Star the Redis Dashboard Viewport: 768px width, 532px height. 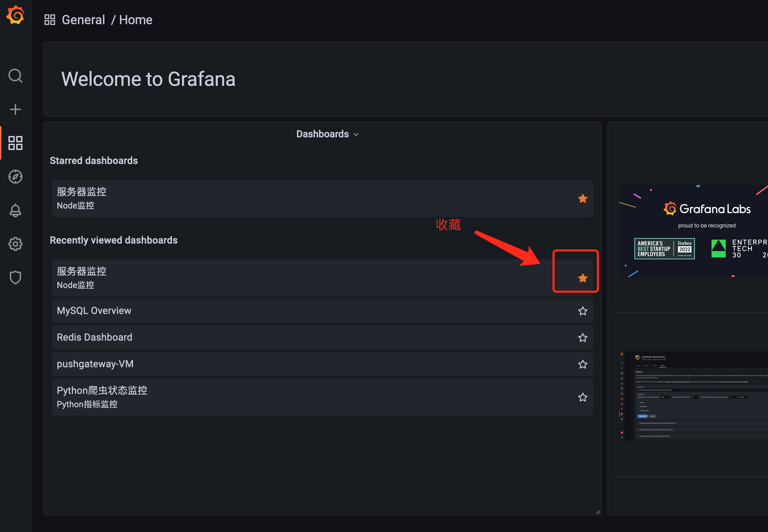pos(583,337)
